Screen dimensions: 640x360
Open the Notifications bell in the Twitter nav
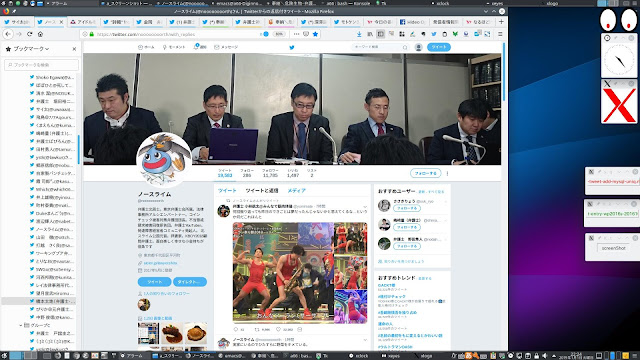point(200,47)
